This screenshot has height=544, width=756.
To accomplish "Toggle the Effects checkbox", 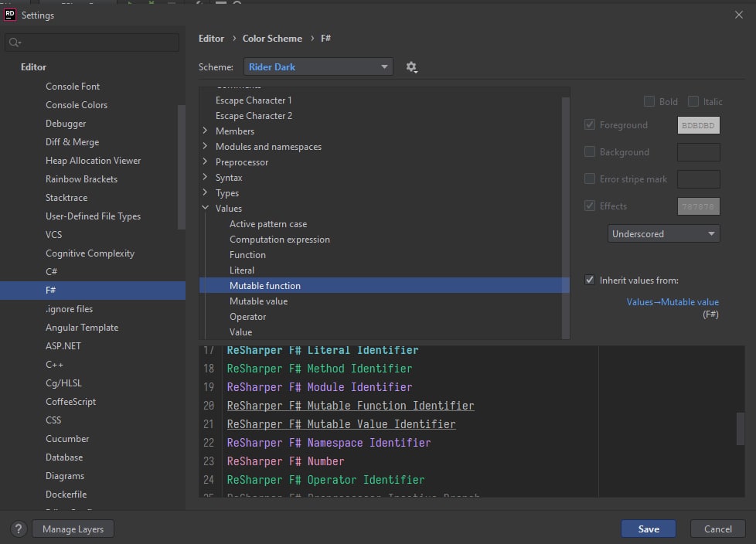I will pos(590,206).
